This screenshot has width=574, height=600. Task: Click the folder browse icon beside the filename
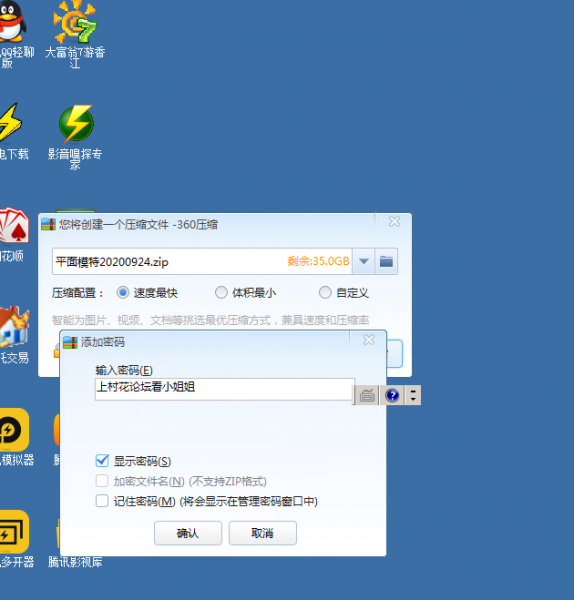click(x=386, y=261)
